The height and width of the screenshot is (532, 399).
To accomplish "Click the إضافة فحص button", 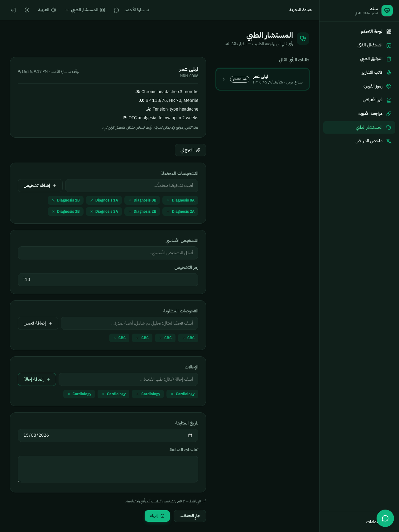I will click(38, 323).
